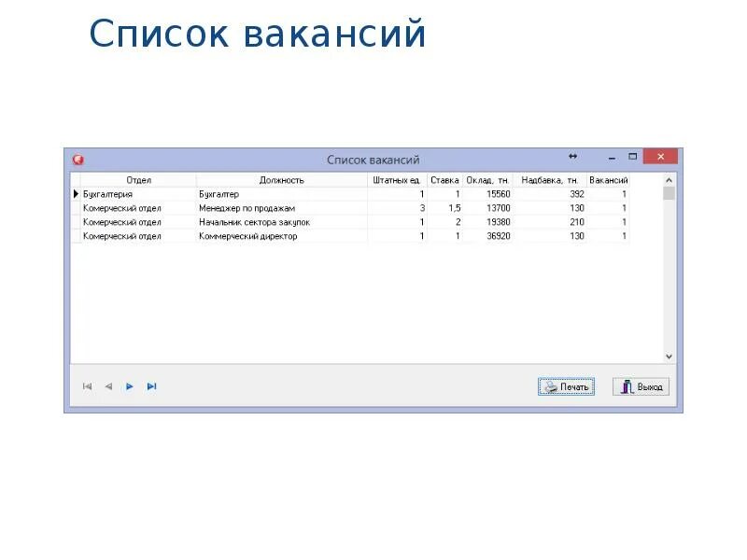Select Комерческий отдел in Коммерческий директор row
This screenshot has height=560, width=747.
pos(138,236)
